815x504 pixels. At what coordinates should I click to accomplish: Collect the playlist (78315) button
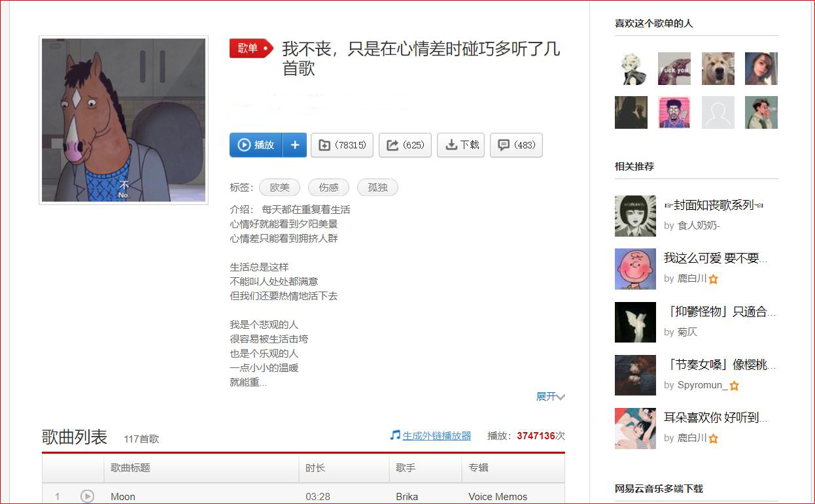342,145
